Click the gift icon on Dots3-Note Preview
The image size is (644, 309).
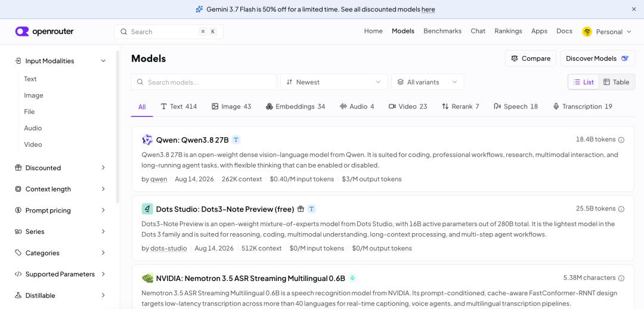click(301, 209)
